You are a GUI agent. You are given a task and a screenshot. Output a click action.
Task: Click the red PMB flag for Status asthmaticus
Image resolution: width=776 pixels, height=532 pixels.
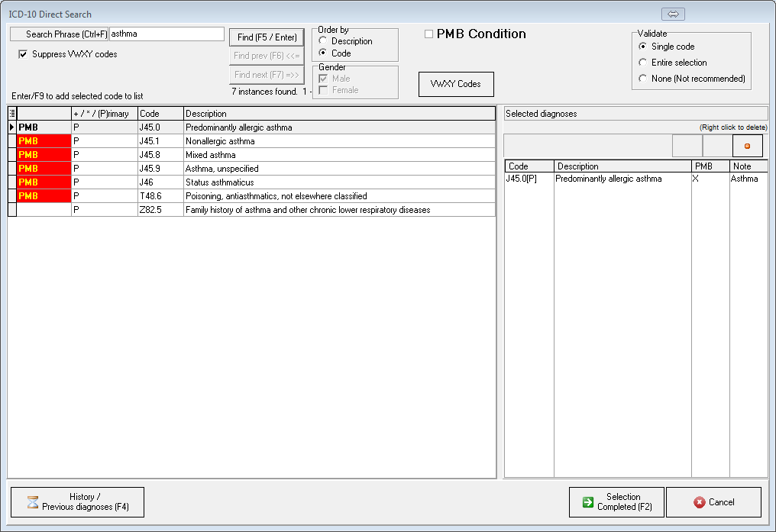click(x=44, y=182)
